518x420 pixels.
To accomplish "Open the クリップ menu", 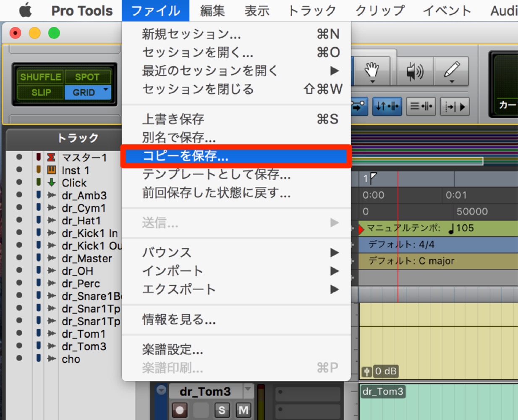I will pyautogui.click(x=380, y=10).
